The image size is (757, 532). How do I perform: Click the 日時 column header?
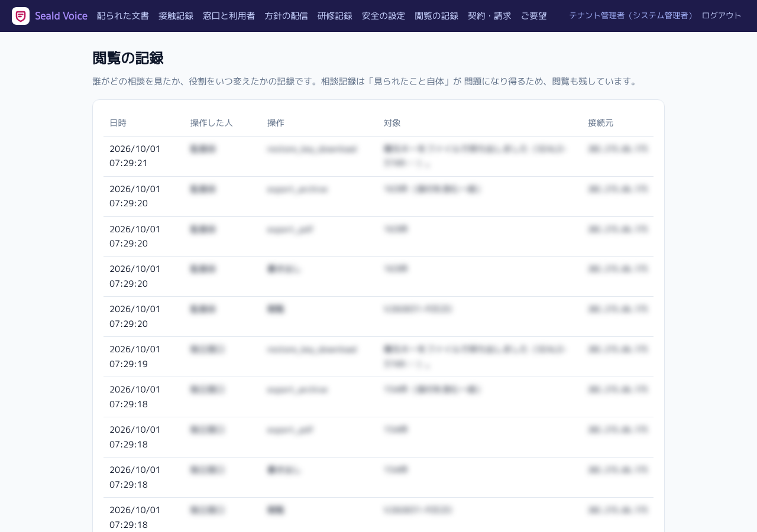click(118, 123)
